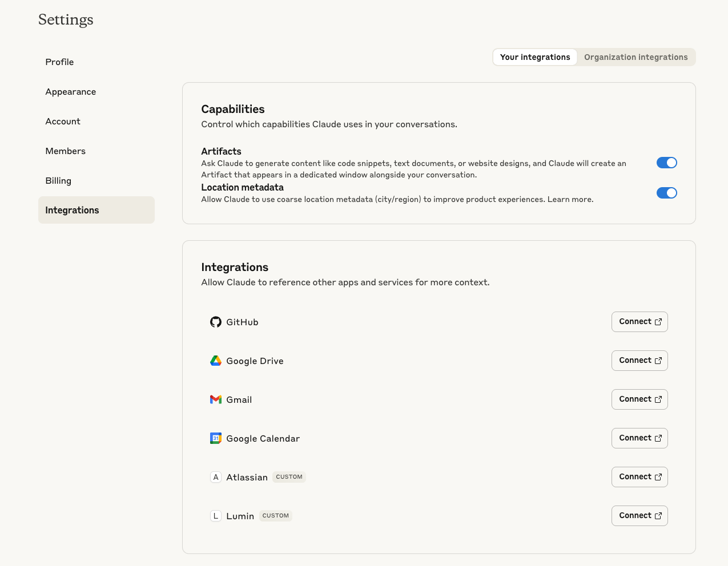The image size is (728, 566).
Task: Click the Google Calendar icon
Action: coord(215,438)
